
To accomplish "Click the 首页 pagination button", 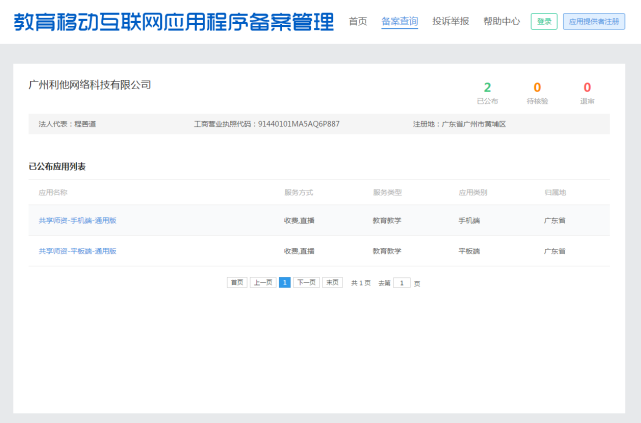I will pos(237,282).
